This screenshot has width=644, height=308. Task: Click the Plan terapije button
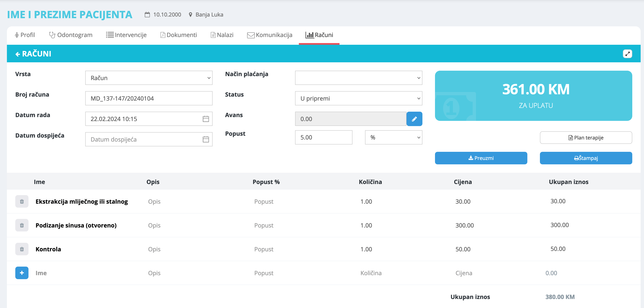(586, 138)
